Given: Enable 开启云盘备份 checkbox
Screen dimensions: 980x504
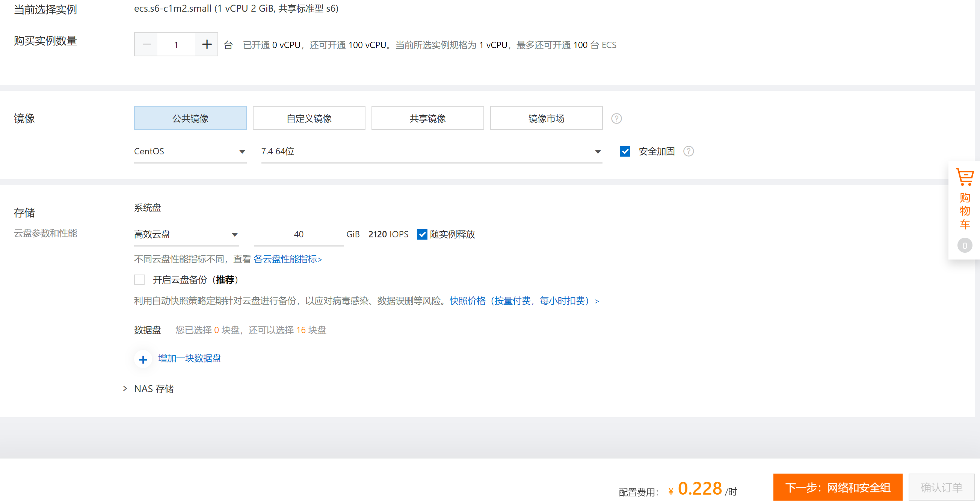Looking at the screenshot, I should pyautogui.click(x=140, y=280).
